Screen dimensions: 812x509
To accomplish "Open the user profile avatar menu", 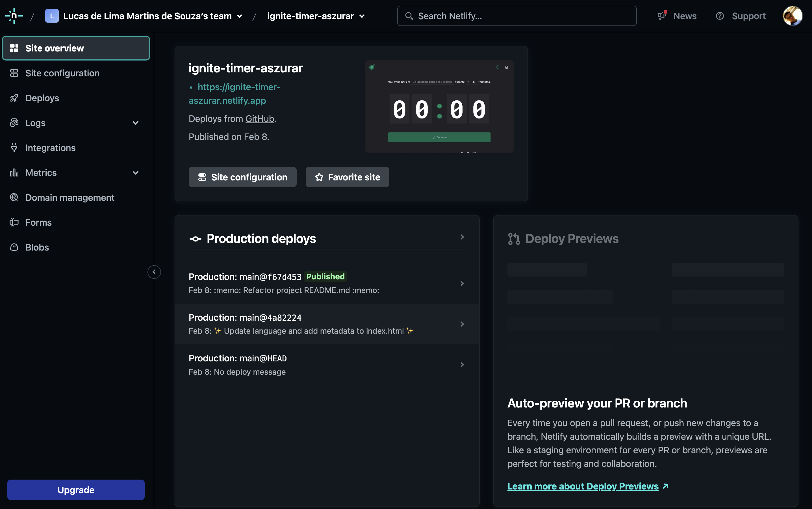I will [x=793, y=16].
